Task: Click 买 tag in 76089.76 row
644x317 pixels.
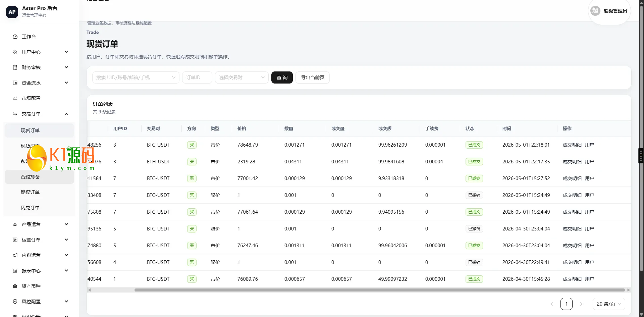Action: (192, 279)
